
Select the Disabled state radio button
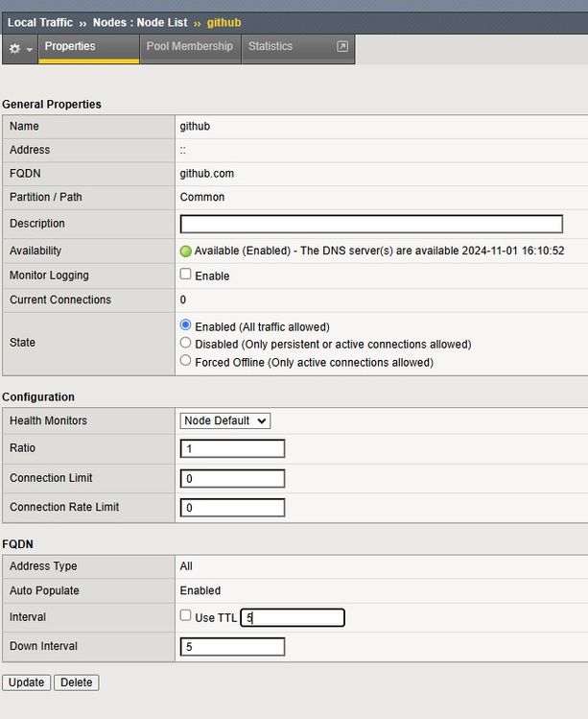click(186, 343)
